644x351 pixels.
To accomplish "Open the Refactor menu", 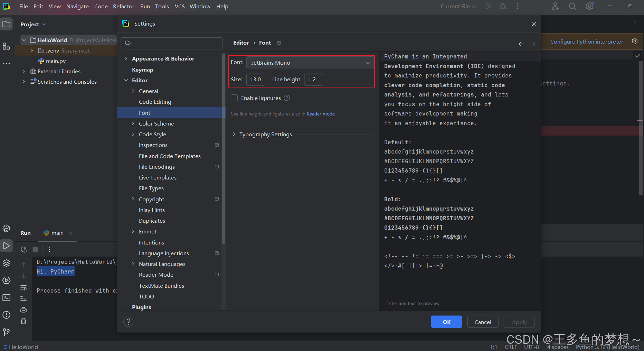I will pyautogui.click(x=123, y=6).
